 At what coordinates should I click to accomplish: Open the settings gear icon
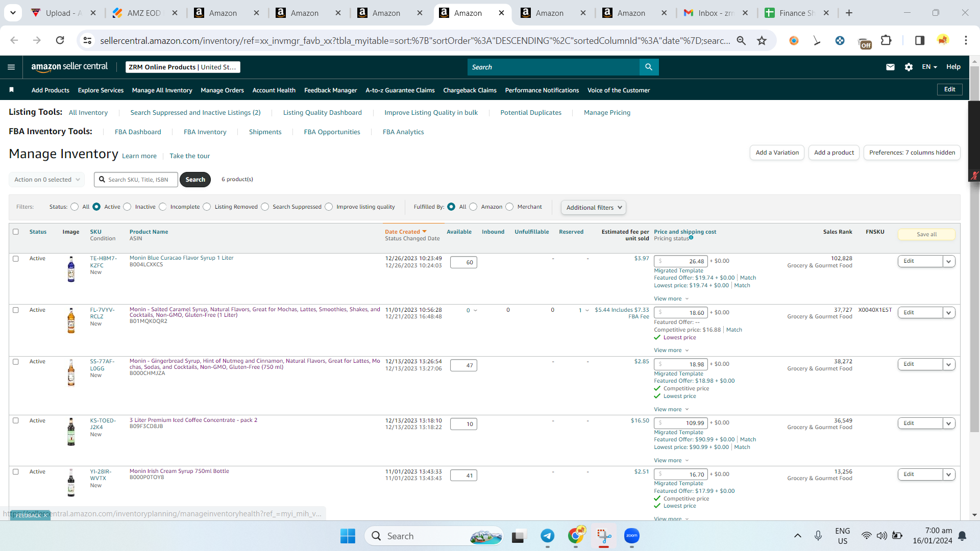pyautogui.click(x=909, y=67)
